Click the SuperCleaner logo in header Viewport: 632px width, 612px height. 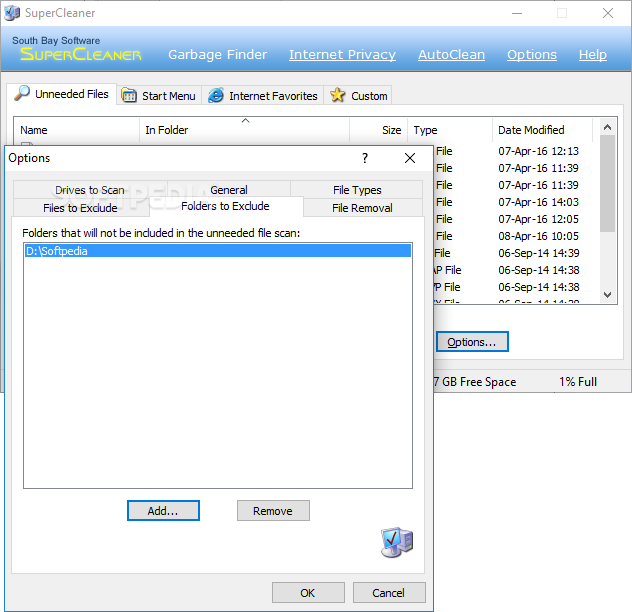coord(80,54)
